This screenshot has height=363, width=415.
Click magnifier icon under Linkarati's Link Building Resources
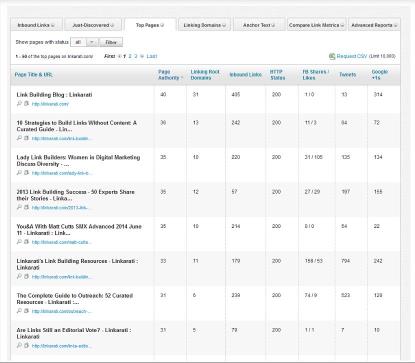click(x=19, y=276)
